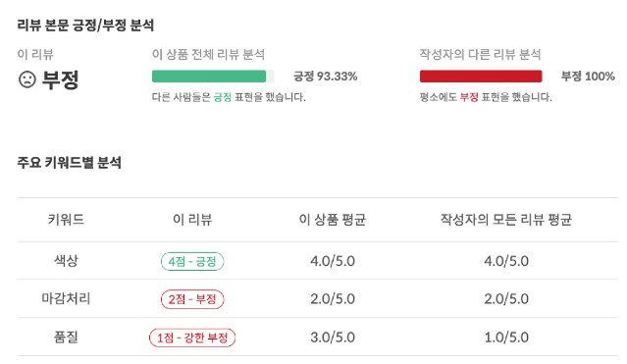Click the 키워드 column header
627x364 pixels.
click(66, 219)
